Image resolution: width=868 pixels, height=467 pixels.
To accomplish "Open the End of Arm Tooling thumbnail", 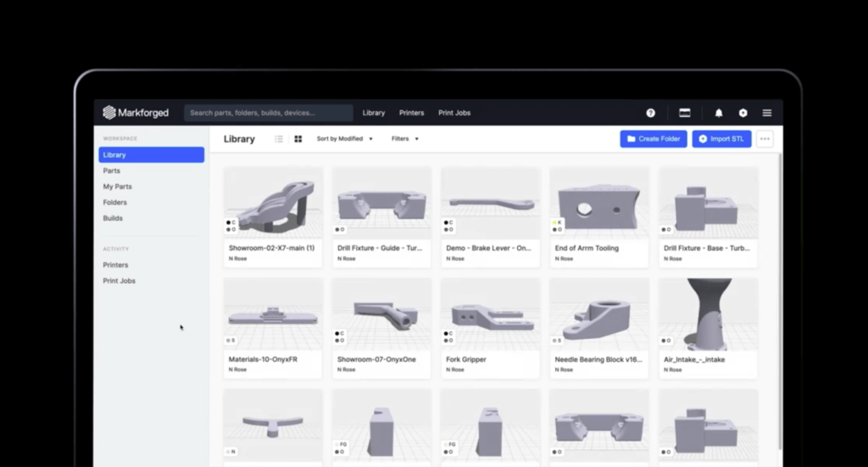I will [x=599, y=203].
